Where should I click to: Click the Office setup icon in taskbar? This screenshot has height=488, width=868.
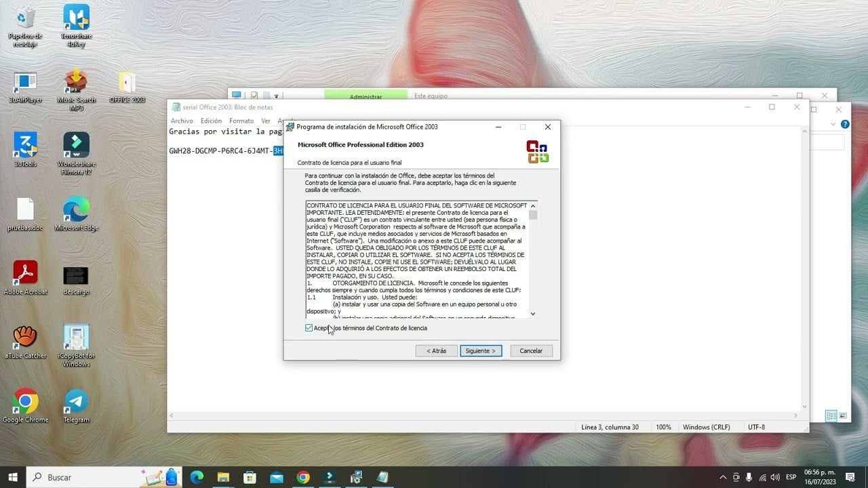coord(355,477)
